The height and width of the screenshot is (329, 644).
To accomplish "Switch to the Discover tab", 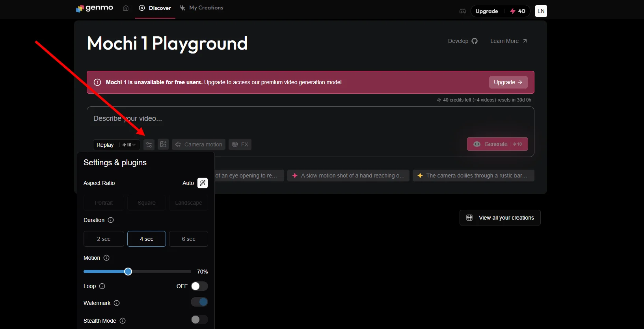I will [x=155, y=8].
